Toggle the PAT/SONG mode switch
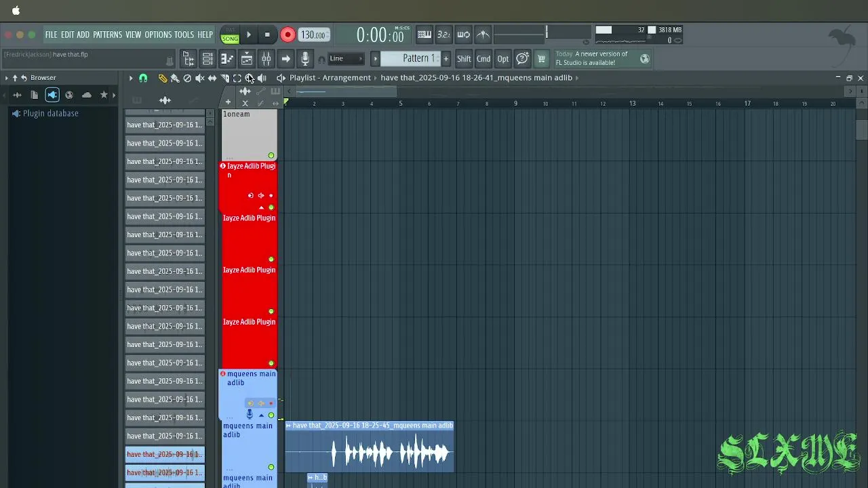This screenshot has width=868, height=488. point(230,35)
